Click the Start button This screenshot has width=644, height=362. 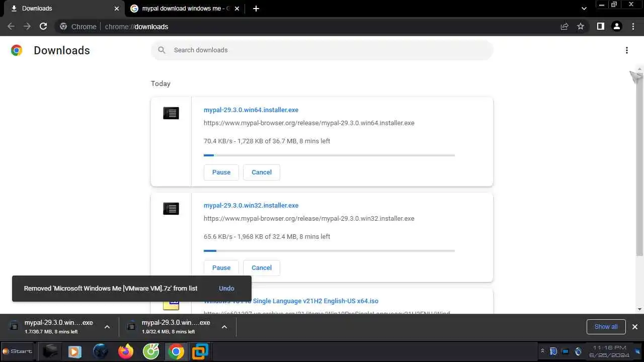tap(18, 351)
